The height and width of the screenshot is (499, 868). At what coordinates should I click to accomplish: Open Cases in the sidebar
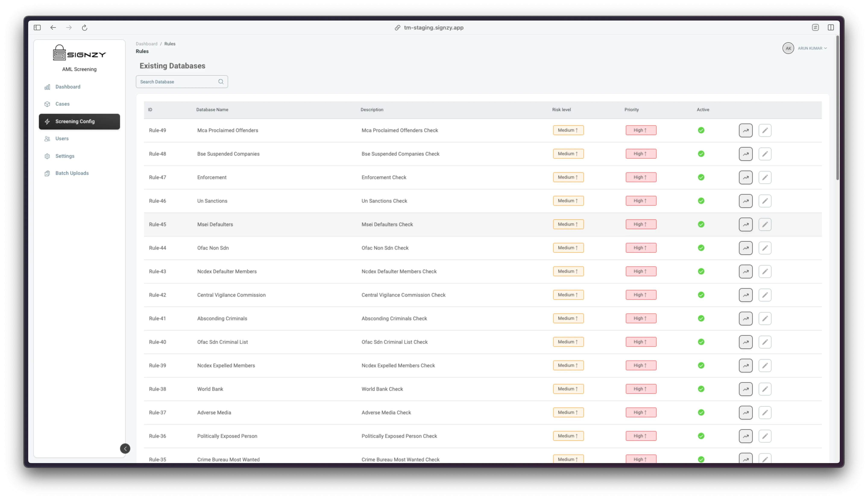(x=79, y=104)
